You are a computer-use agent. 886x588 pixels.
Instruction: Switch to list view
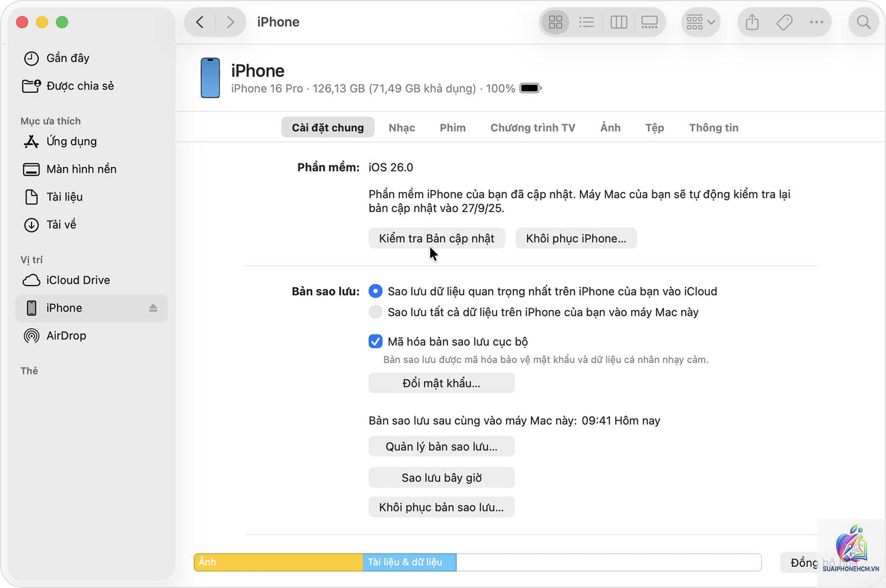pos(586,22)
